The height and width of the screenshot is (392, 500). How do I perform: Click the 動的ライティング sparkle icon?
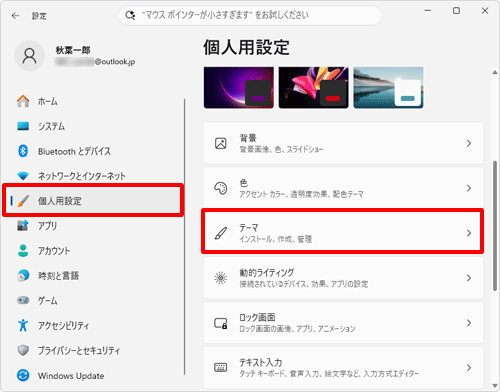click(221, 278)
